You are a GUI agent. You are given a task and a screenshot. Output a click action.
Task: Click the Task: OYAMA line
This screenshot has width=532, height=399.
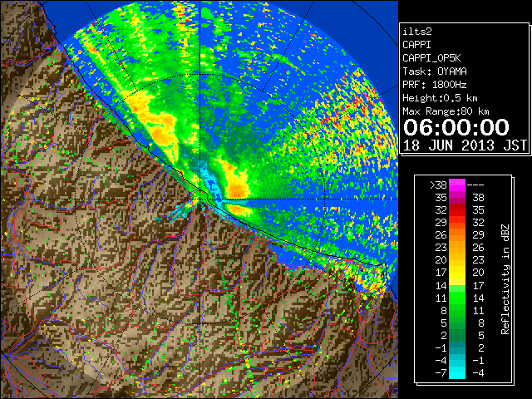click(x=435, y=71)
